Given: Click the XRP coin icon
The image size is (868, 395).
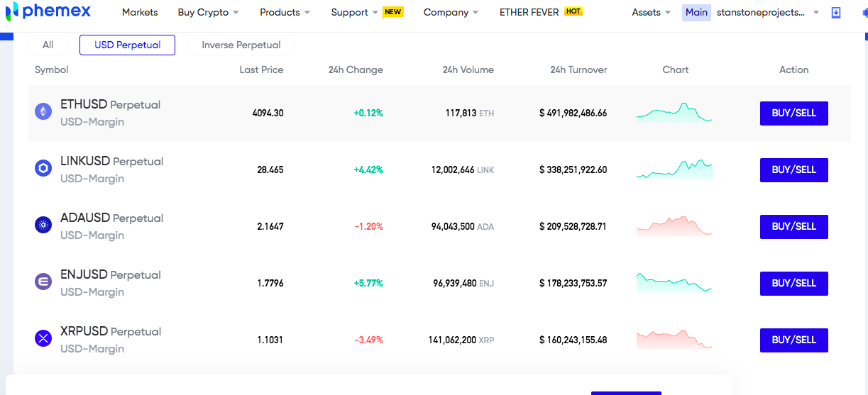Looking at the screenshot, I should coord(43,338).
